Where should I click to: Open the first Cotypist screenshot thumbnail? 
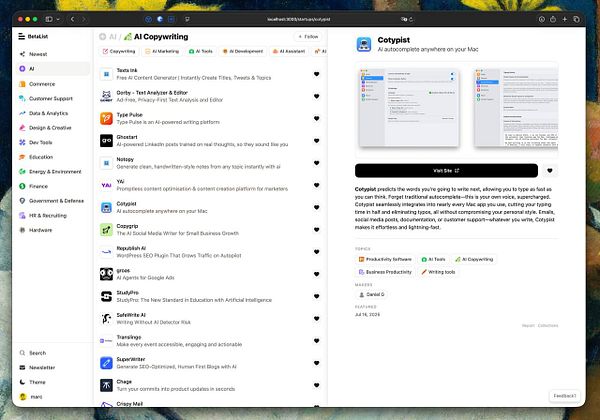pyautogui.click(x=409, y=107)
